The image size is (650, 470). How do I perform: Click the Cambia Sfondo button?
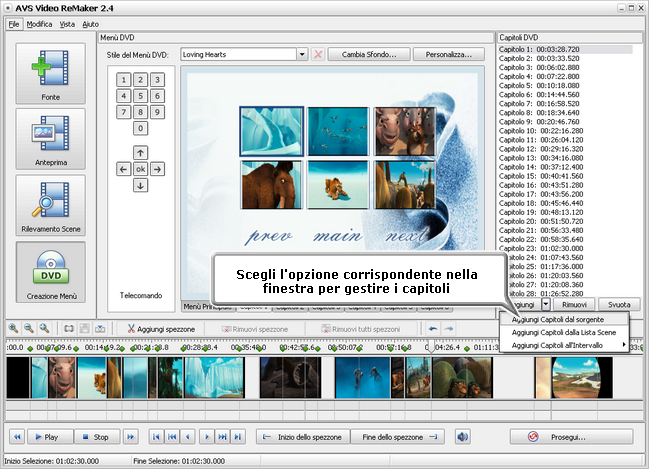(x=369, y=54)
